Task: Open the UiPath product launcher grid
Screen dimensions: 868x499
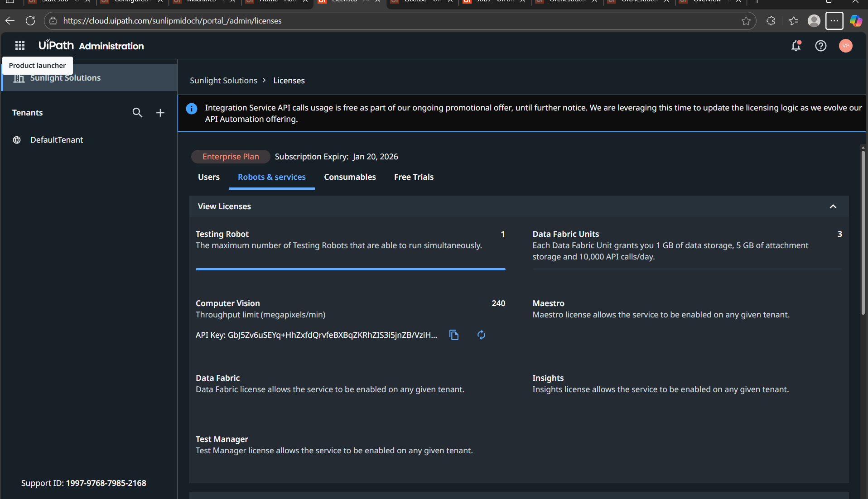Action: coord(20,45)
